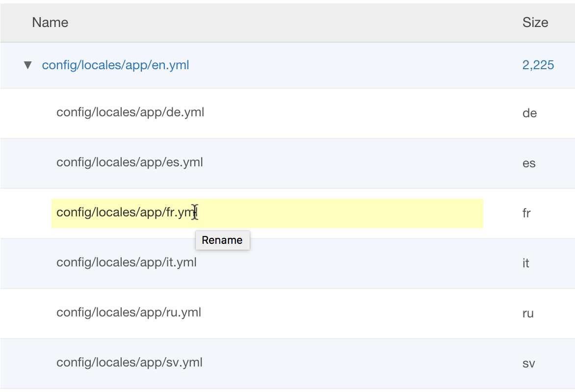Select the config/locales/app/ru.yml file
The width and height of the screenshot is (575, 392).
[x=129, y=313]
